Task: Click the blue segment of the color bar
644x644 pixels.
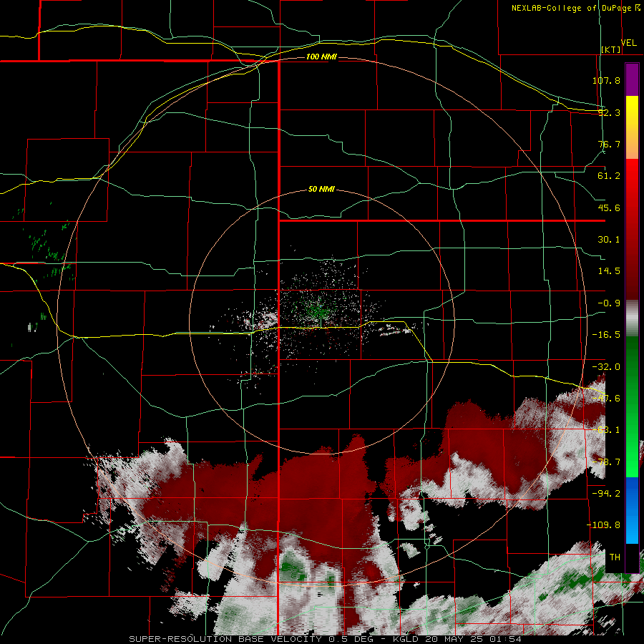Action: coord(632,510)
